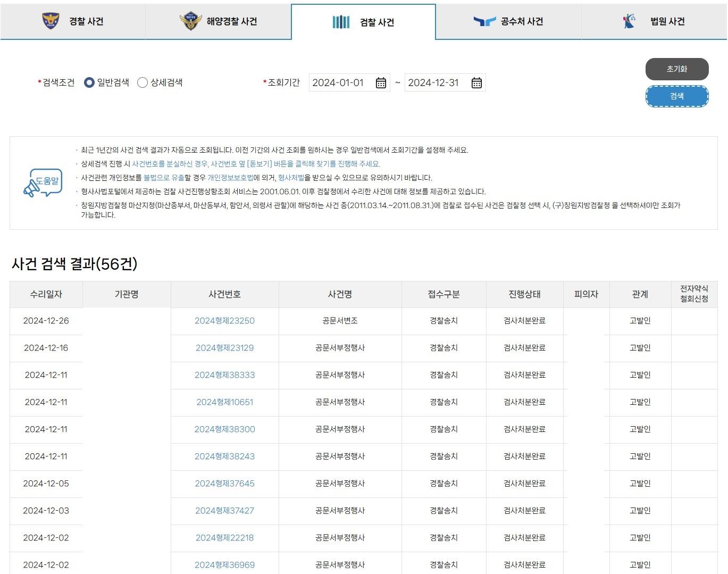728x574 pixels.
Task: Open the 법원 사건 tab
Action: [x=654, y=21]
